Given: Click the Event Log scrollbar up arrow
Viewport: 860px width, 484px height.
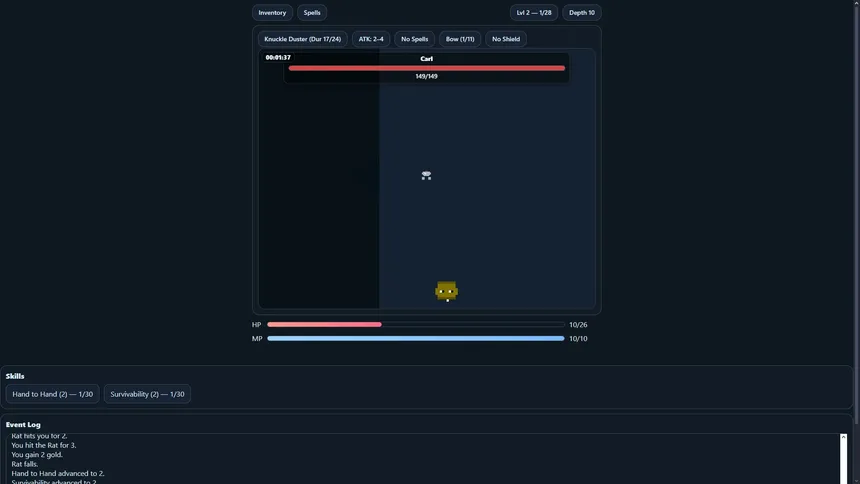Looking at the screenshot, I should [x=843, y=437].
